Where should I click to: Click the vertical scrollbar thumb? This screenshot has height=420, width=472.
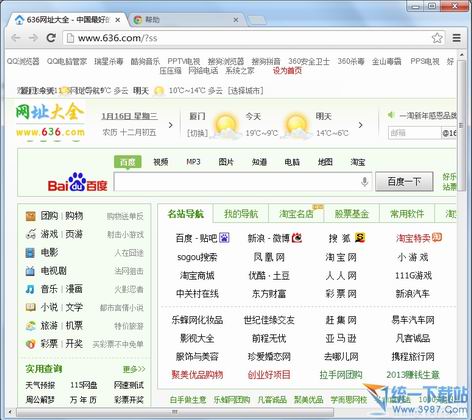point(462,125)
